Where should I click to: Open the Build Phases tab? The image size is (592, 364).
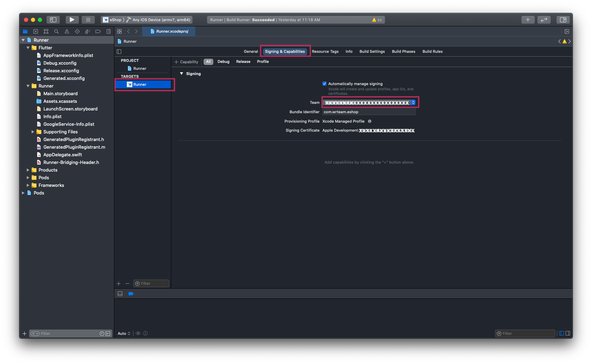pyautogui.click(x=403, y=51)
